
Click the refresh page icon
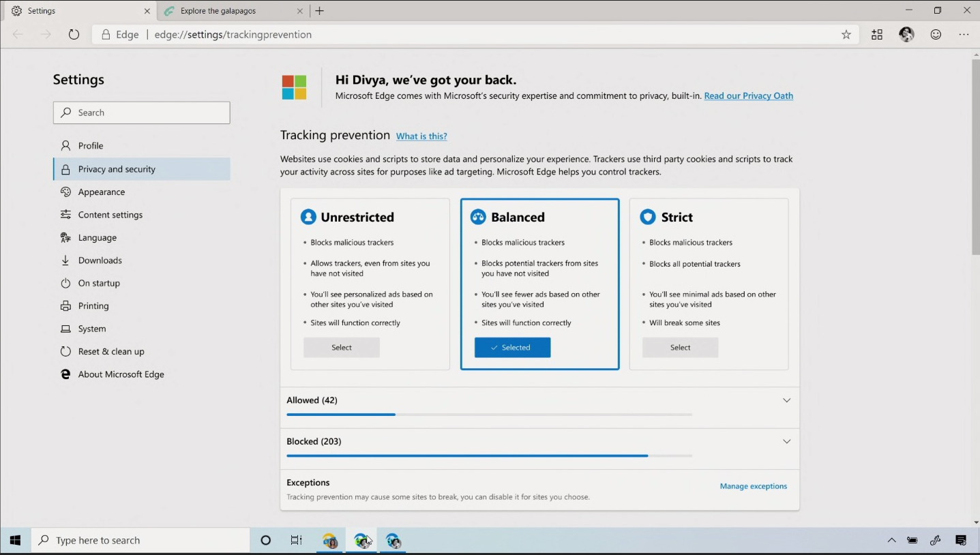[74, 35]
